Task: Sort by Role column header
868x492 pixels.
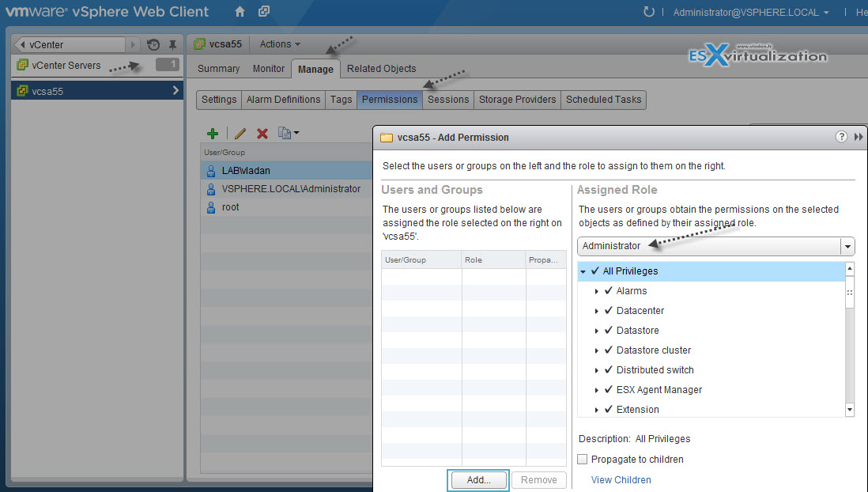Action: click(493, 260)
